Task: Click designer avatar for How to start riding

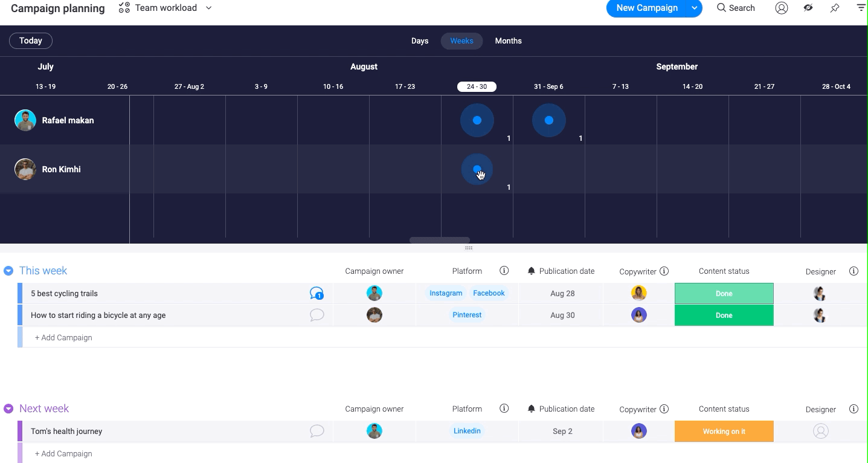Action: click(820, 315)
